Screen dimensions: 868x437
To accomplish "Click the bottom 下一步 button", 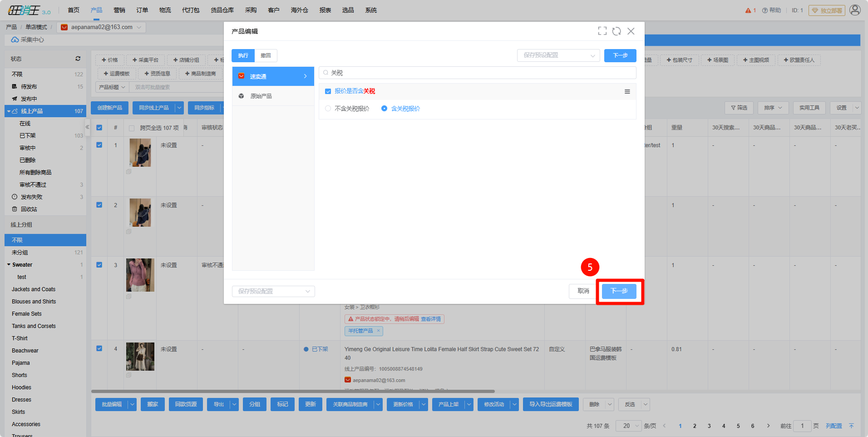I will [x=619, y=291].
